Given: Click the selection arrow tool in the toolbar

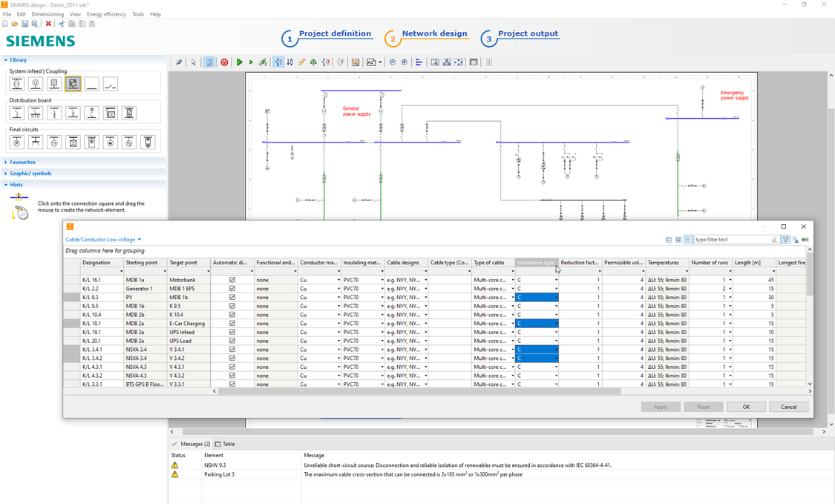Looking at the screenshot, I should (194, 62).
